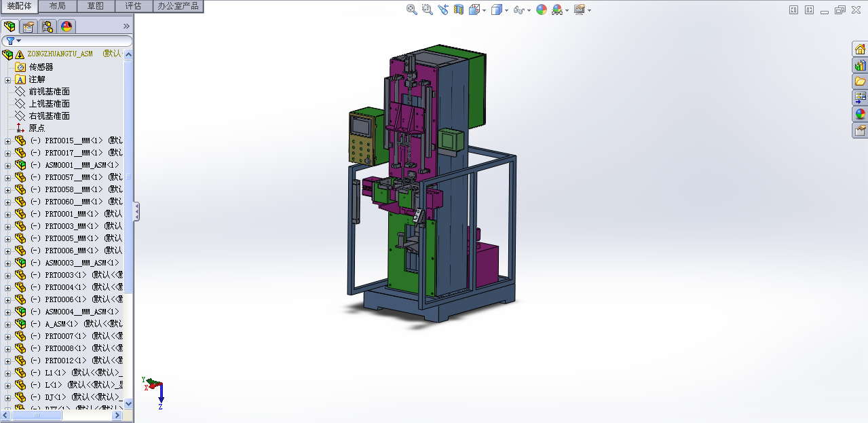Show more manager tabs chevron
This screenshot has width=868, height=423.
[126, 26]
